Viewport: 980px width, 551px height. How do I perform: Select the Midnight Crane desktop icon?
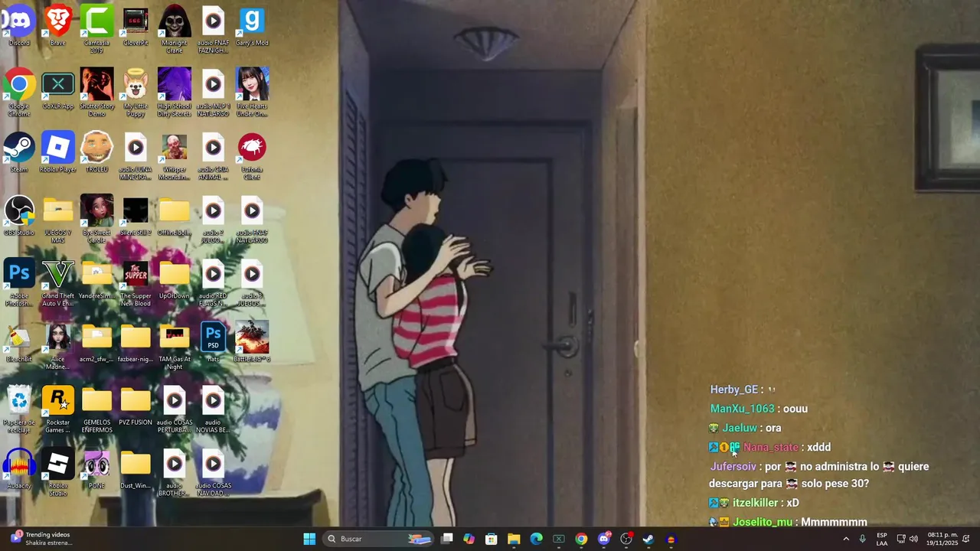174,31
